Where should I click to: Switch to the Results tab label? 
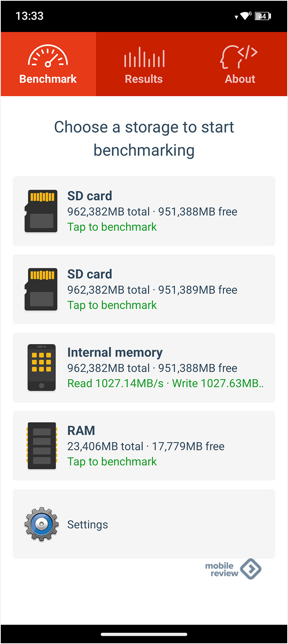coord(144,79)
